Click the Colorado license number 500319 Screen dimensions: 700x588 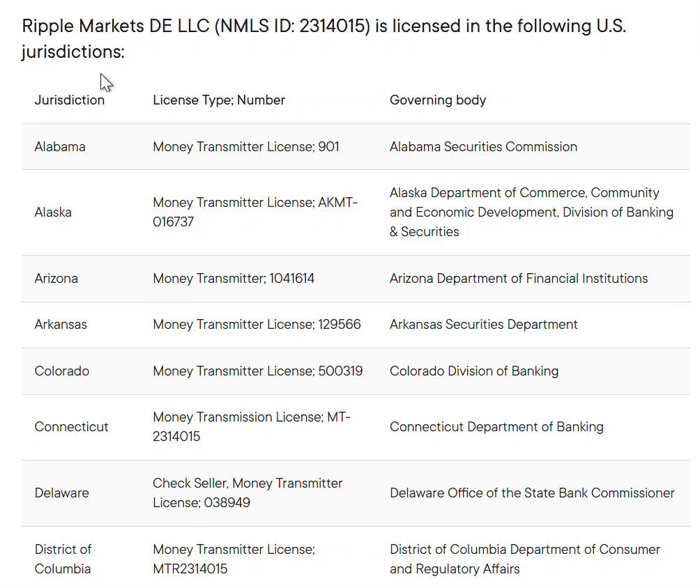340,371
